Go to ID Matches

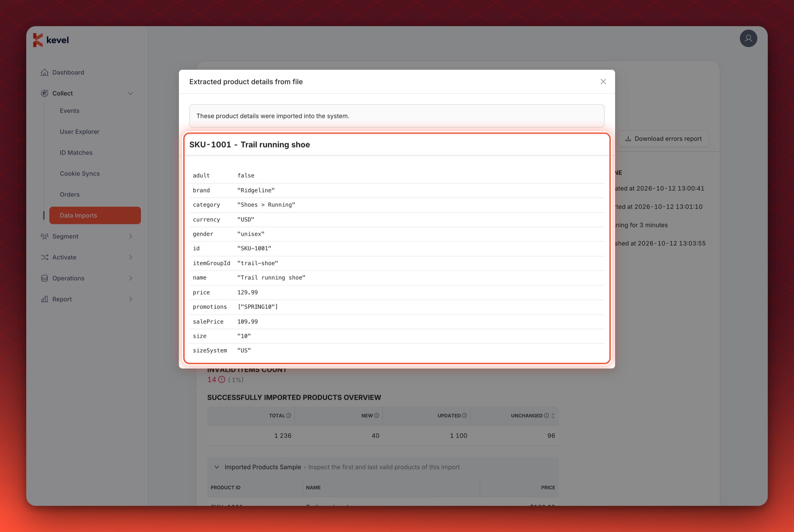click(76, 153)
